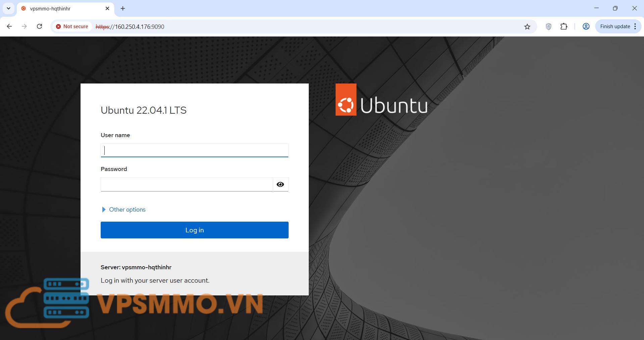Image resolution: width=644 pixels, height=340 pixels.
Task: Click the browser back arrow icon
Action: pyautogui.click(x=9, y=26)
